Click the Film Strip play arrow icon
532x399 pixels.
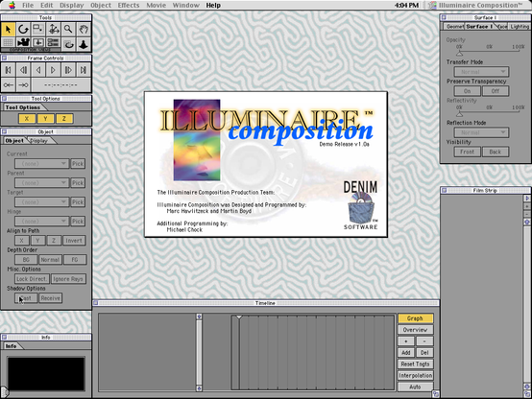point(527,198)
